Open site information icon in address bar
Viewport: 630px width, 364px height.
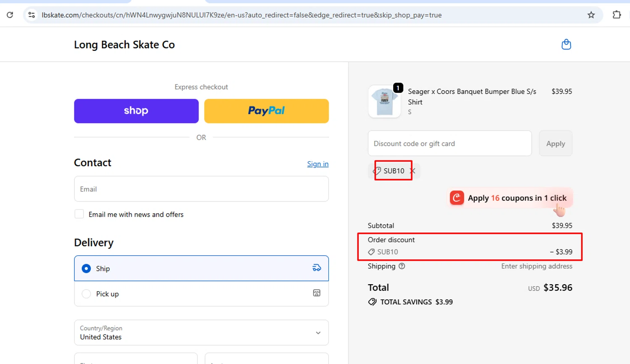point(31,15)
